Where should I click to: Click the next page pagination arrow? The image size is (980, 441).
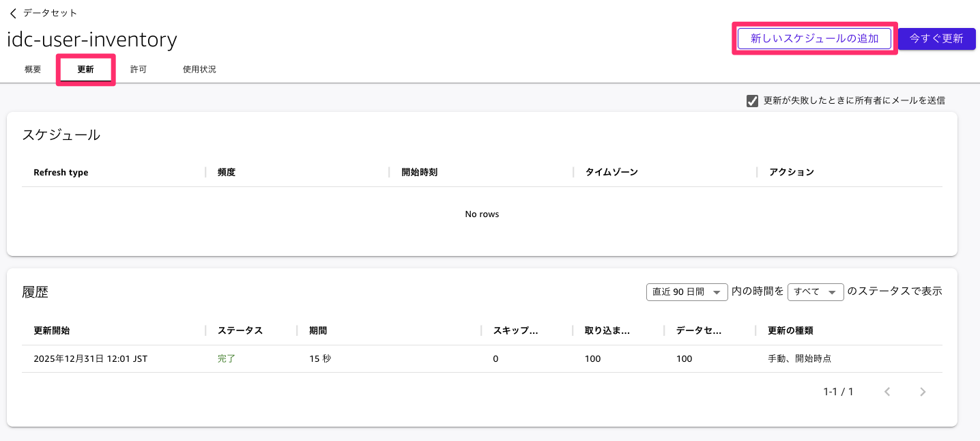tap(923, 391)
